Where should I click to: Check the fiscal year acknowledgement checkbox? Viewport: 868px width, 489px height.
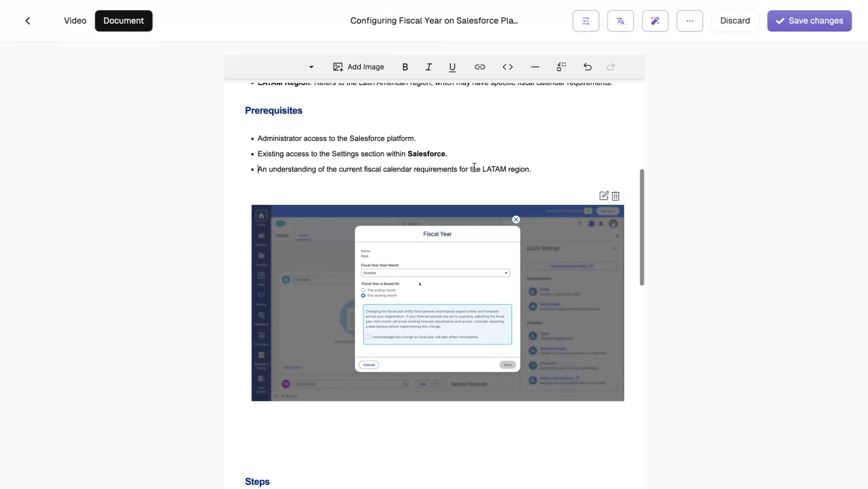pos(368,337)
